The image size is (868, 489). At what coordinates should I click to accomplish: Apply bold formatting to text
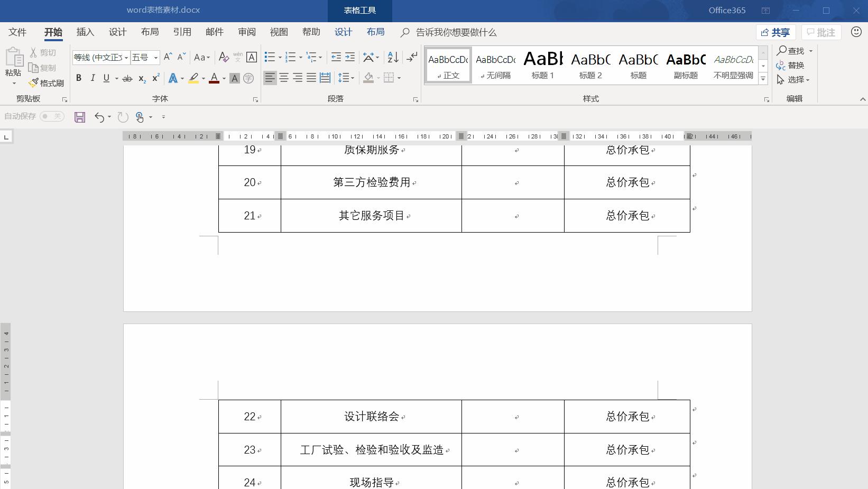point(78,78)
